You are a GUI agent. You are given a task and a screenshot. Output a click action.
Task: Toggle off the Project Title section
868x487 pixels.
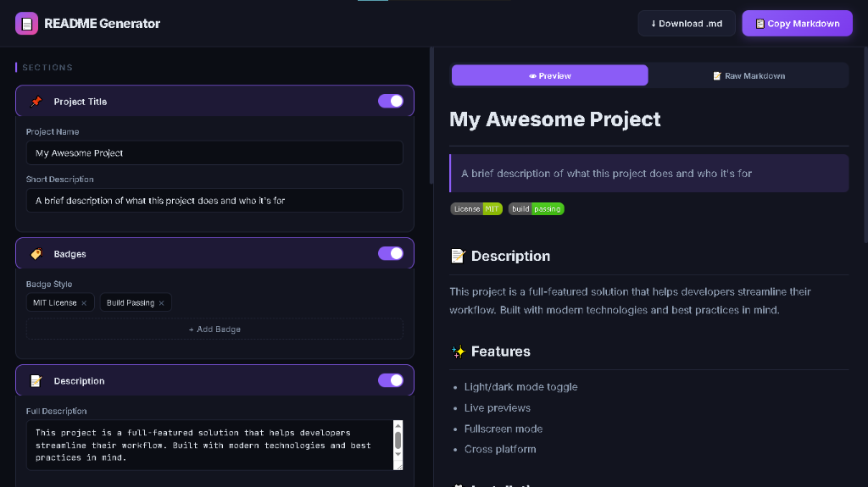point(390,102)
